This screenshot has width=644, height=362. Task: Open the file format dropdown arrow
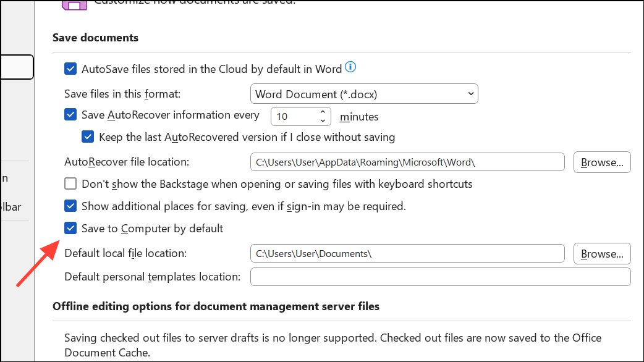[468, 93]
